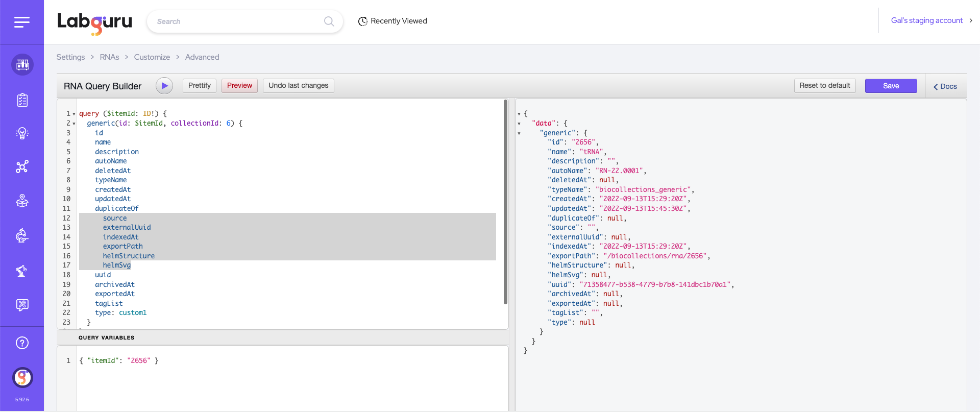Click "biocollections_generic" value in results

click(x=643, y=190)
